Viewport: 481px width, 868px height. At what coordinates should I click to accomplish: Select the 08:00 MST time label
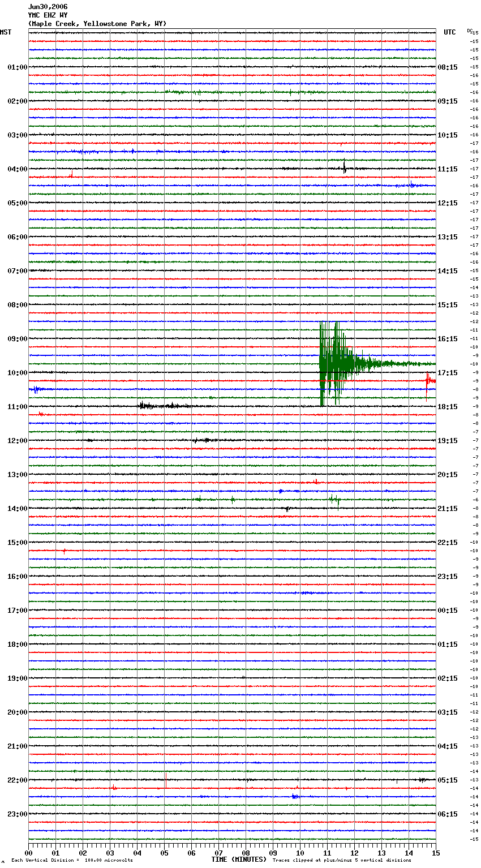click(x=18, y=305)
